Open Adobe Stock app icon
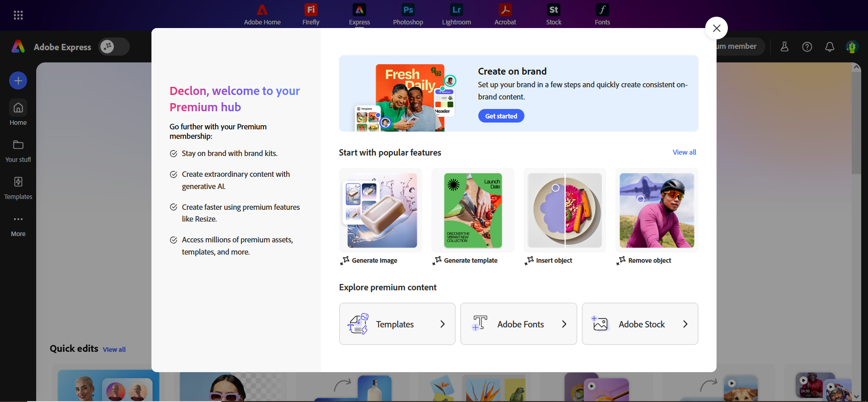868x402 pixels. [x=553, y=14]
